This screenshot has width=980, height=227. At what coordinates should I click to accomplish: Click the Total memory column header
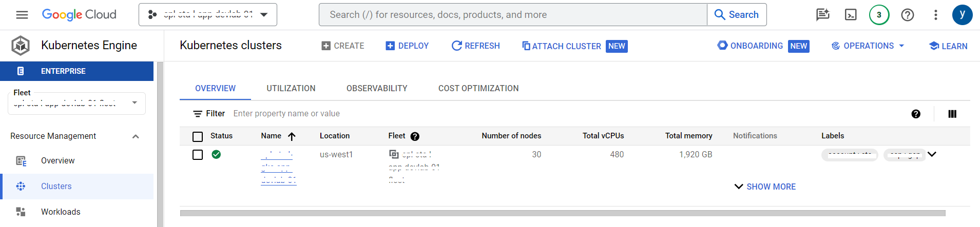[x=689, y=136]
